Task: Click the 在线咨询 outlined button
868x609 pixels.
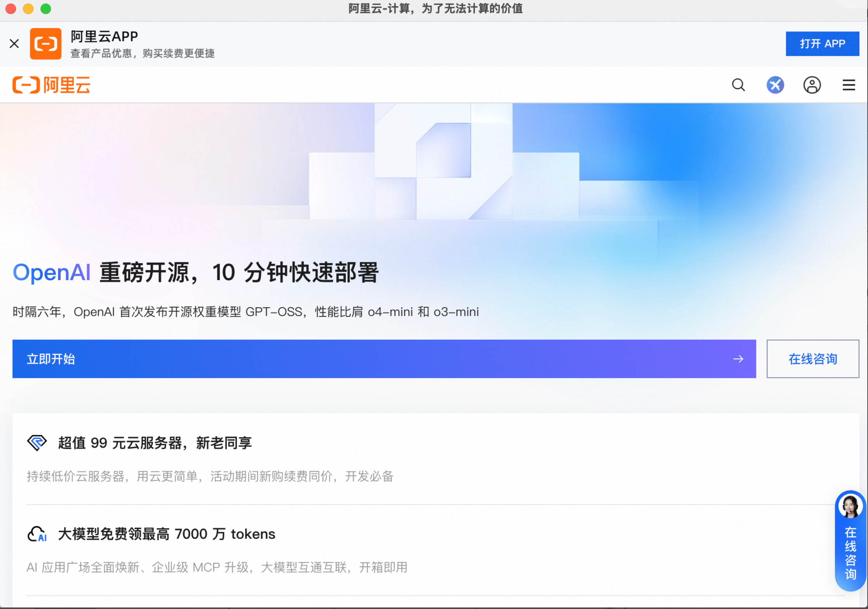Action: [x=813, y=359]
